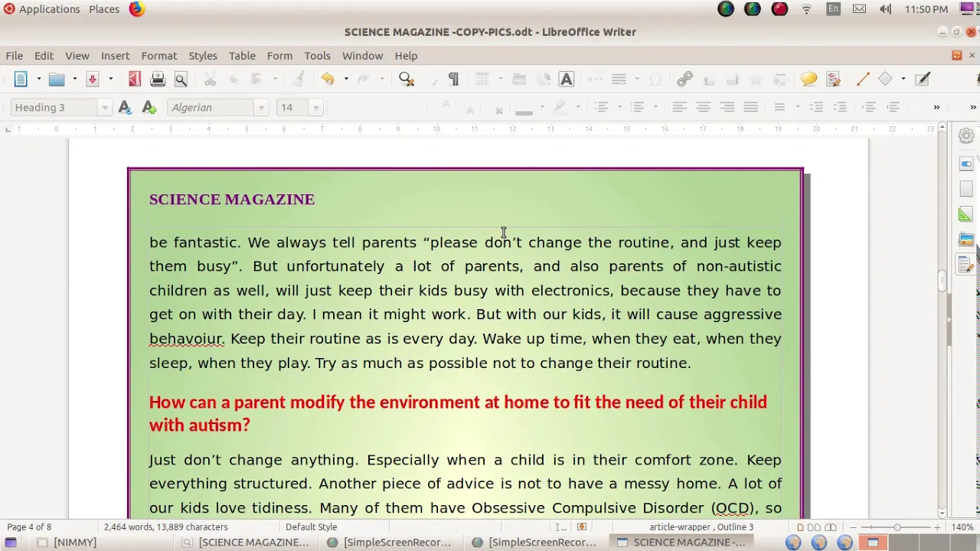The height and width of the screenshot is (551, 980).
Task: Create a new document with the New icon
Action: click(x=21, y=79)
